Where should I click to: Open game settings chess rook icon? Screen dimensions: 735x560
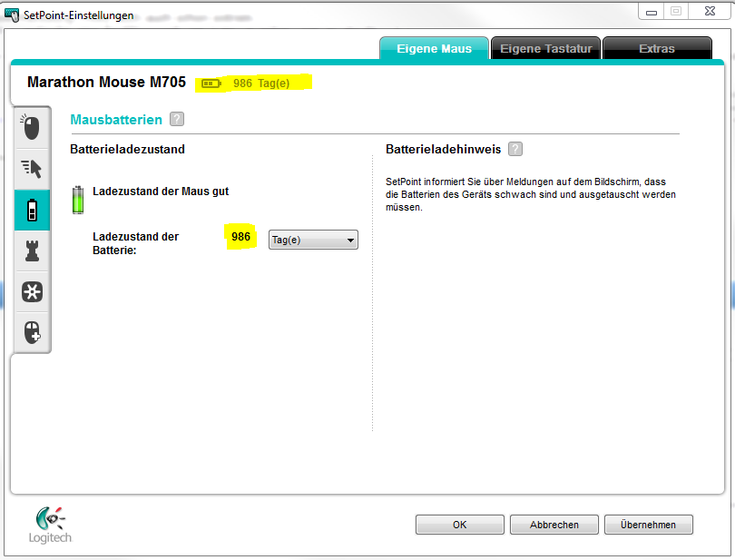pyautogui.click(x=32, y=251)
